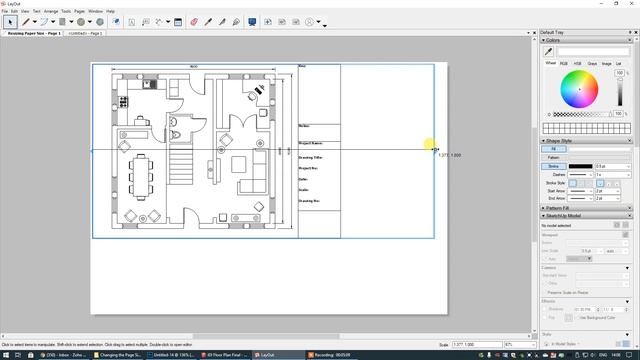Collapse the Shape Style panel
This screenshot has height=360, width=640.
pyautogui.click(x=543, y=141)
